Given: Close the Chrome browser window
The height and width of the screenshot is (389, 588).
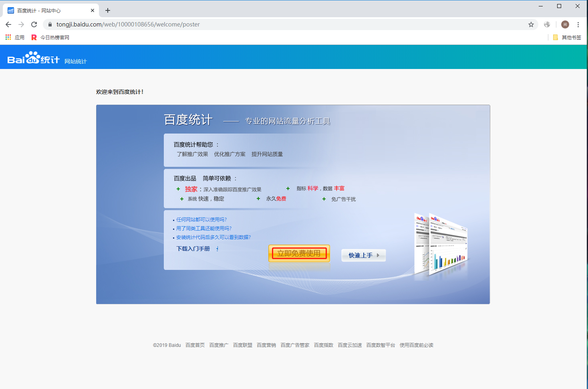Looking at the screenshot, I should pos(578,6).
